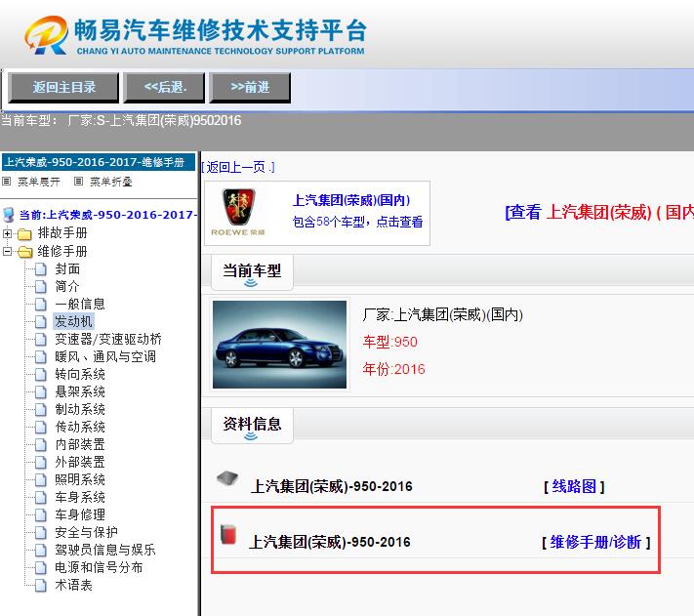Click the Chang Yi platform logo
The width and height of the screenshot is (694, 616).
click(195, 35)
